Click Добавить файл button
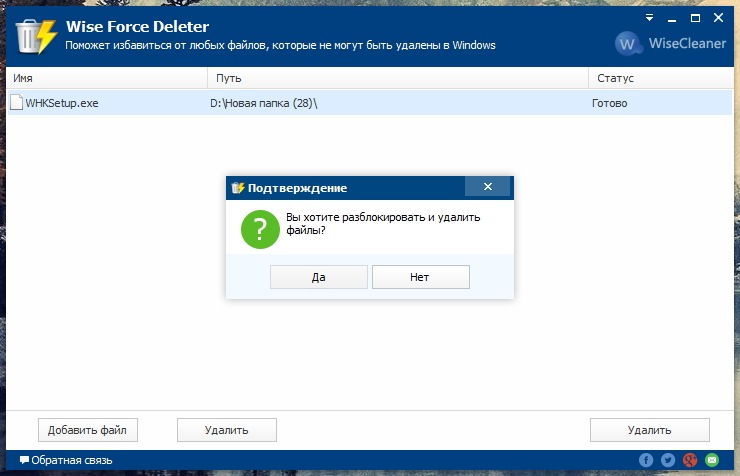This screenshot has width=740, height=476. (x=88, y=430)
